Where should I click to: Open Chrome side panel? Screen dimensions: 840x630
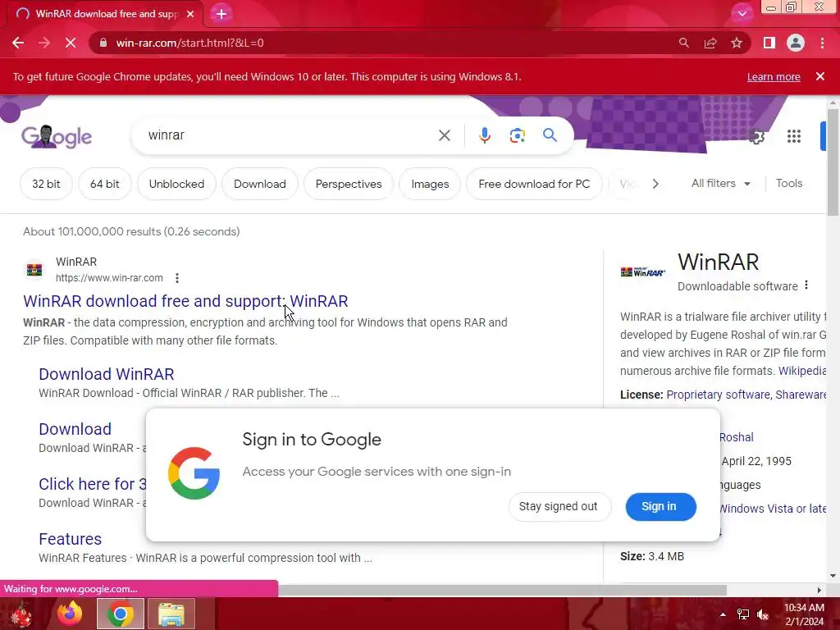[x=769, y=43]
